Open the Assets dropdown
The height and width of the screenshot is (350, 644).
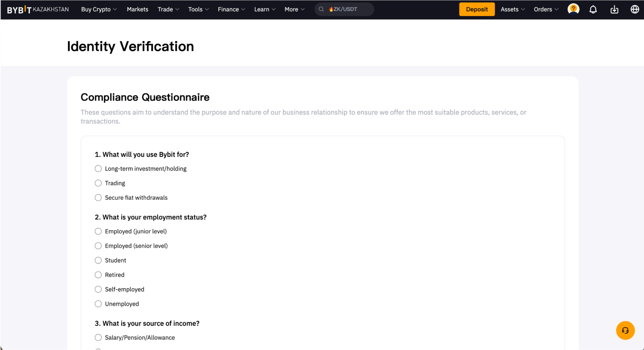[x=512, y=9]
